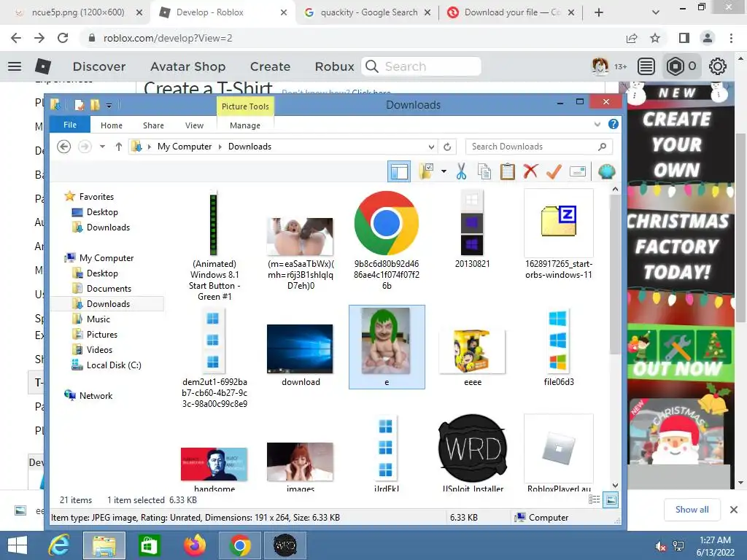This screenshot has width=747, height=560.
Task: Refresh the Downloads folder view
Action: point(447,147)
